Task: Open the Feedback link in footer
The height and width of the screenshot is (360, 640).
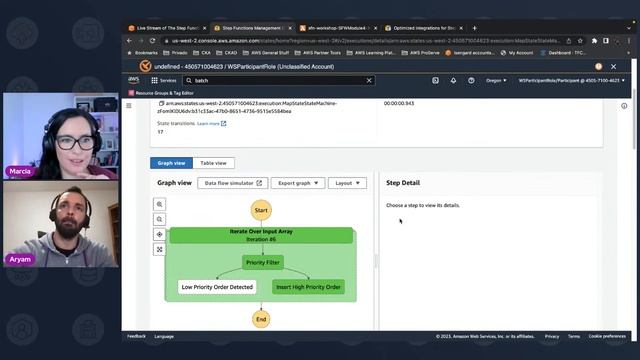Action: coord(136,336)
